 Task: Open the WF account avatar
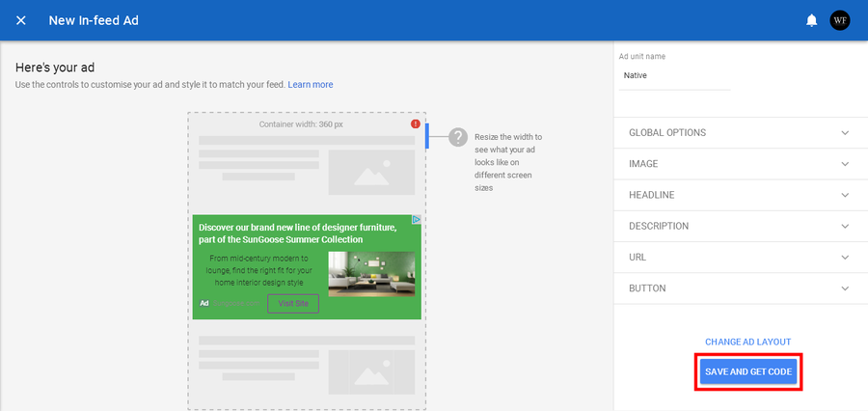[x=839, y=20]
